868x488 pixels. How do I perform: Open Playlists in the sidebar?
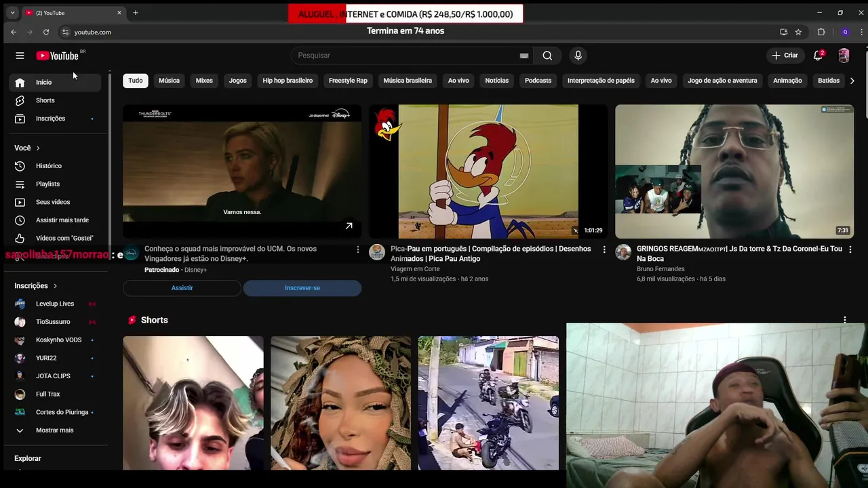coord(56,184)
